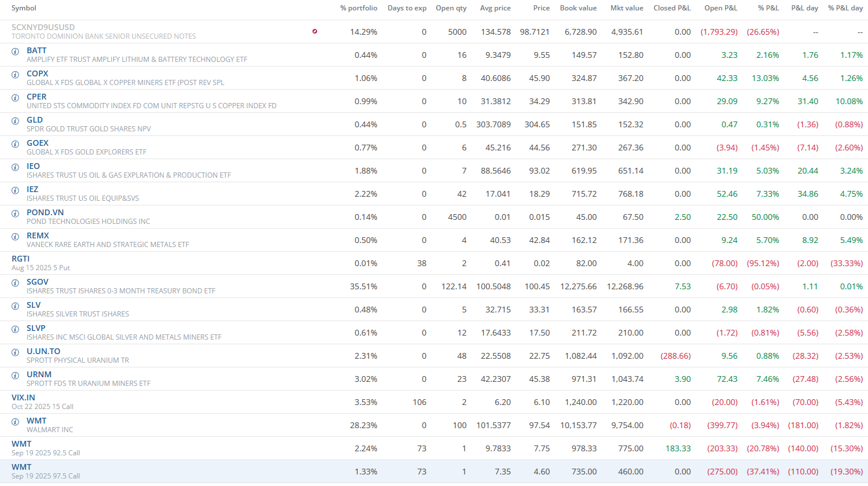The height and width of the screenshot is (486, 868).
Task: Sort positions by % portfolio header
Action: point(359,8)
